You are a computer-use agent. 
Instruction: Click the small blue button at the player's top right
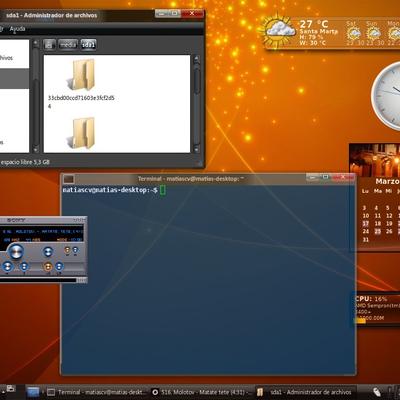[x=75, y=250]
